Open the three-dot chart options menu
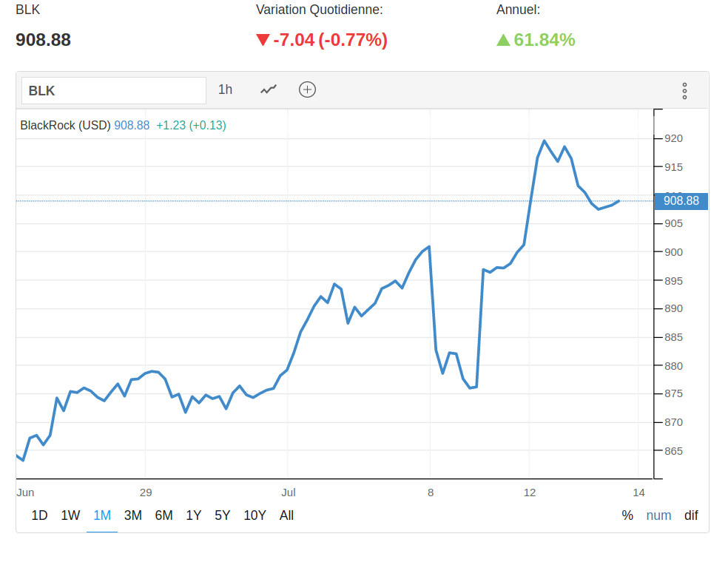The height and width of the screenshot is (562, 728). (x=684, y=91)
